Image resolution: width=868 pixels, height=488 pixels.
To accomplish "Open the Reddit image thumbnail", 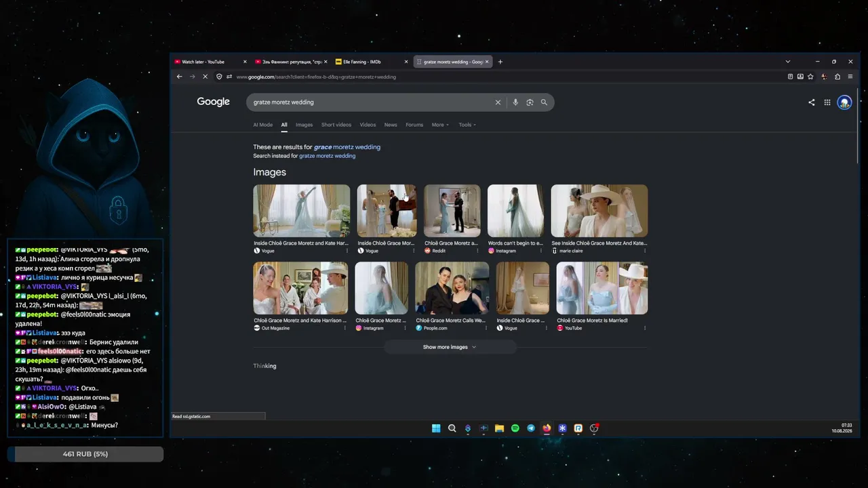I will click(x=452, y=211).
